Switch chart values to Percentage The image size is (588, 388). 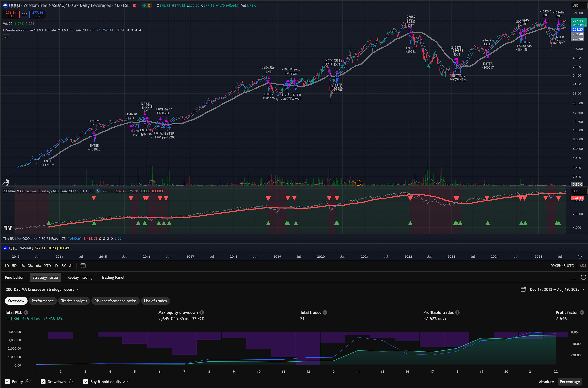point(569,381)
